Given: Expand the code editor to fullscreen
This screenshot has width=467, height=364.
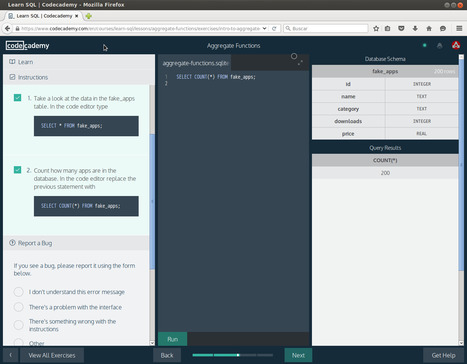Looking at the screenshot, I should click(x=300, y=62).
